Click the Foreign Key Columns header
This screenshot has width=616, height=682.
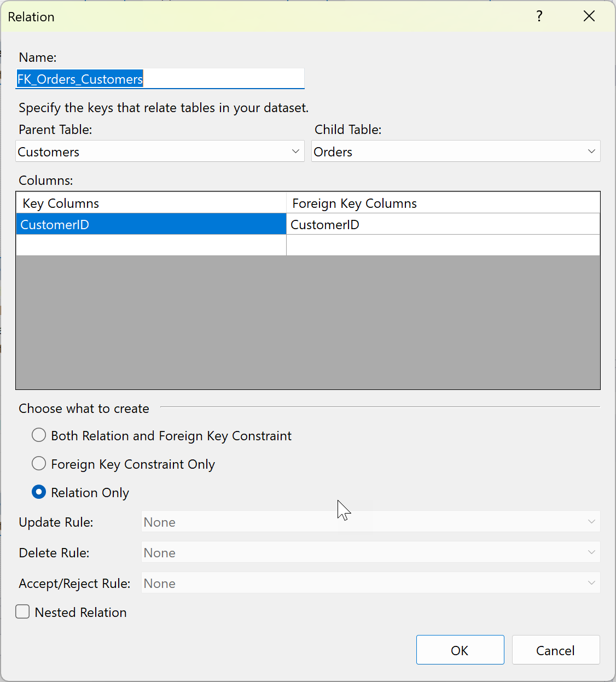click(355, 203)
